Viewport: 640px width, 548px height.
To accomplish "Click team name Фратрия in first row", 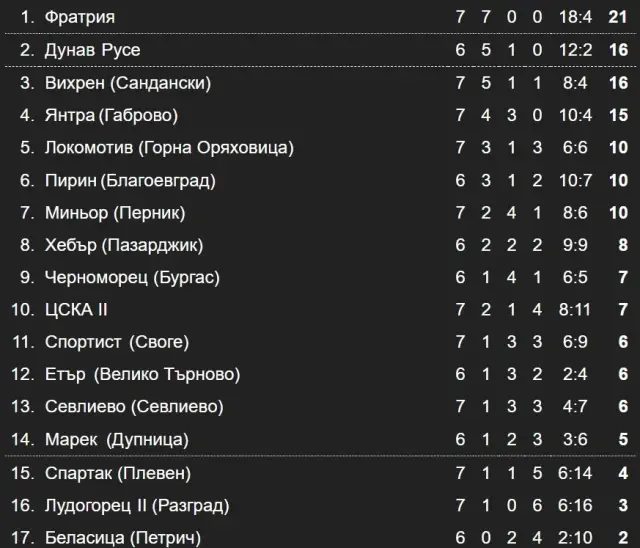I will pyautogui.click(x=80, y=17).
